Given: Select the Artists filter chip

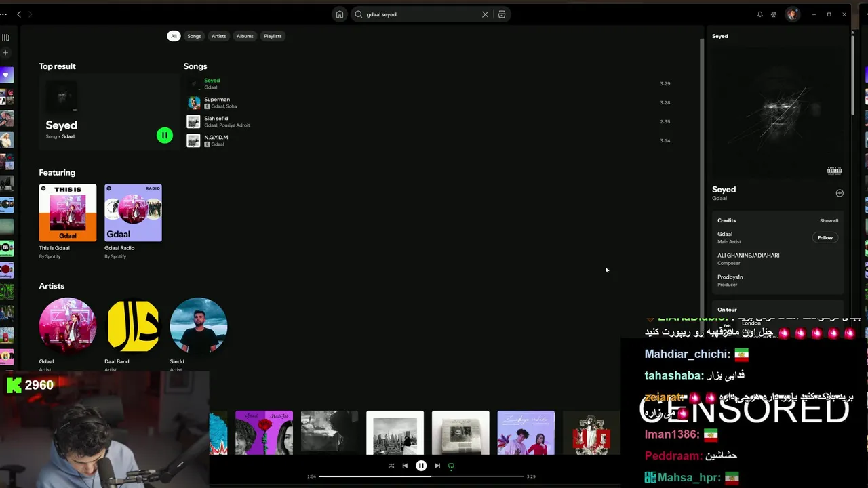Looking at the screenshot, I should pos(218,36).
